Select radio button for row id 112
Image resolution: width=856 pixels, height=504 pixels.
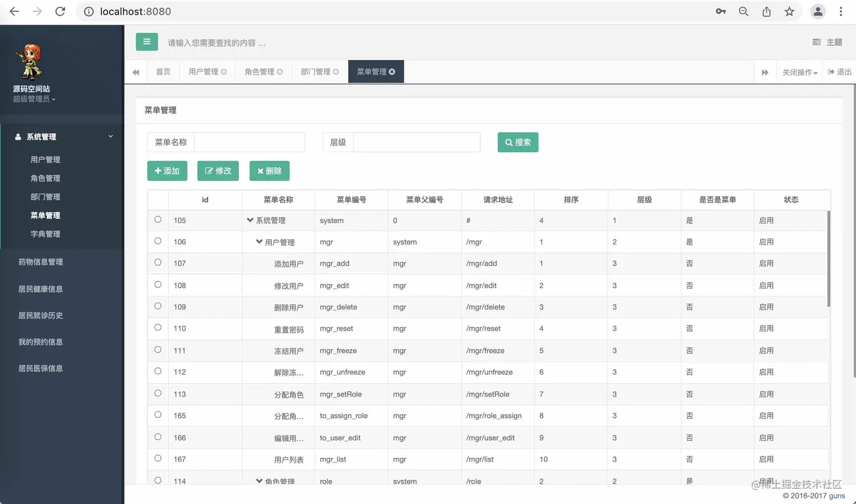point(158,371)
